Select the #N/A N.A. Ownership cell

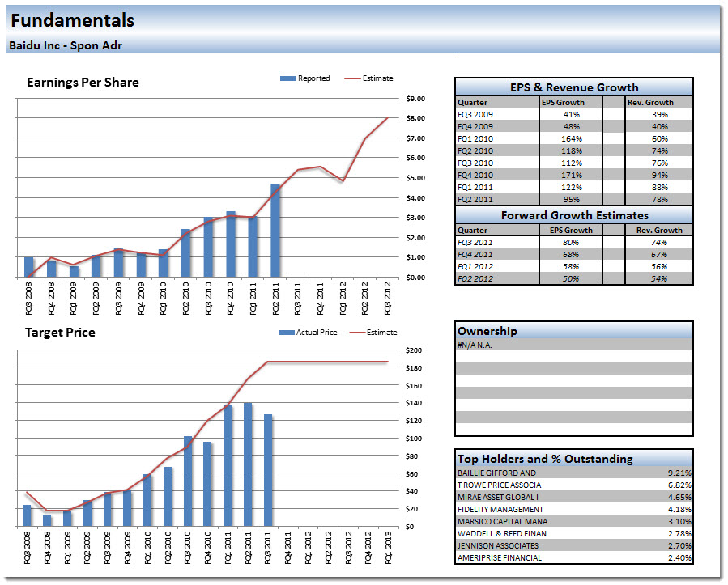click(475, 345)
